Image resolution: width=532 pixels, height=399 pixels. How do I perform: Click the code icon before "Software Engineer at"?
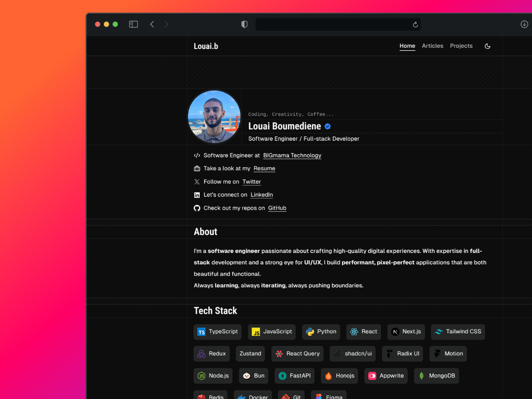coord(197,155)
